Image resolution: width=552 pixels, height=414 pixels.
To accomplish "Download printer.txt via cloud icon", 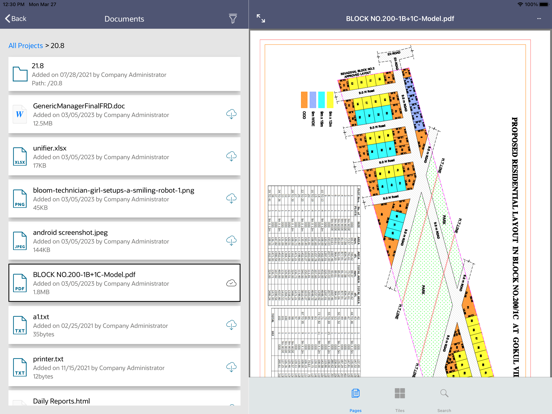I will point(231,367).
